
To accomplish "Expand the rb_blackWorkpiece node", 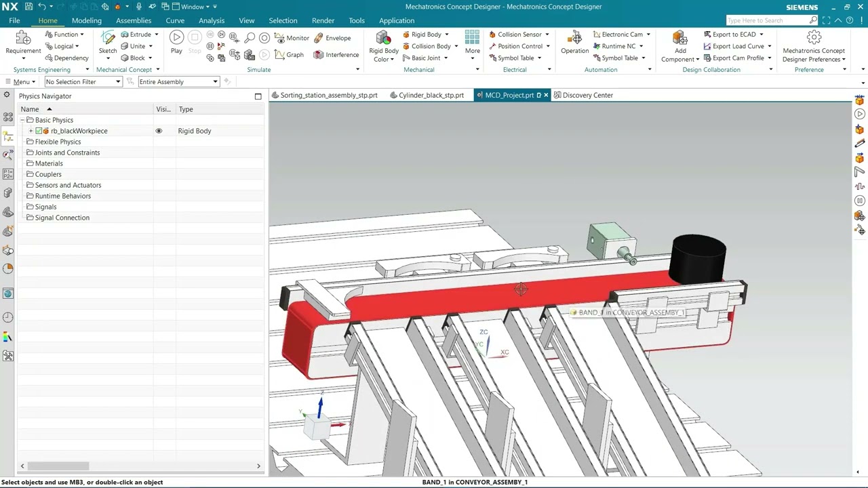I will coord(31,131).
